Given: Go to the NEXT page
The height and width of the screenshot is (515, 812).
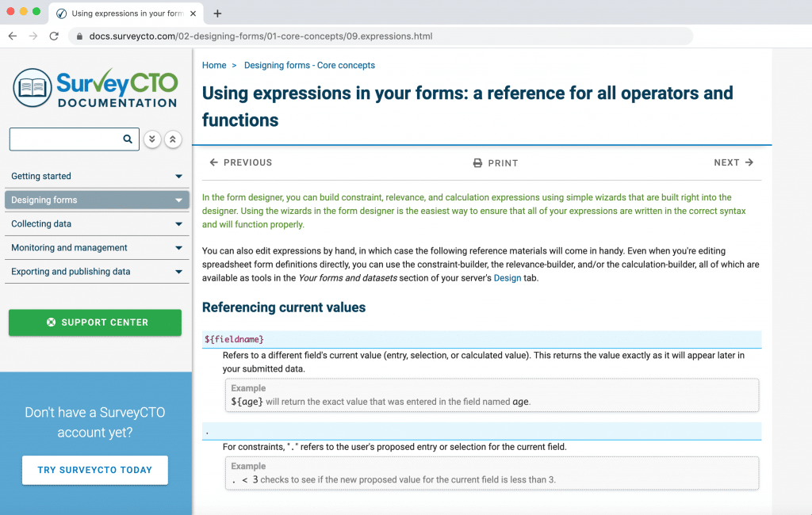Looking at the screenshot, I should [733, 162].
